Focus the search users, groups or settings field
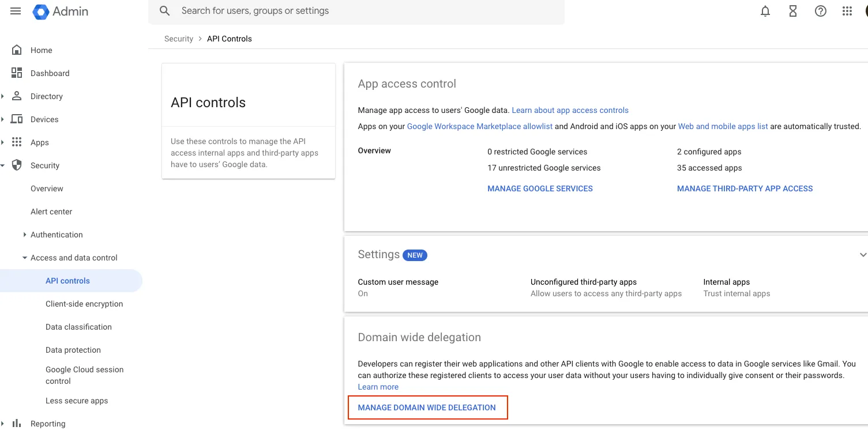This screenshot has width=868, height=438. [356, 11]
